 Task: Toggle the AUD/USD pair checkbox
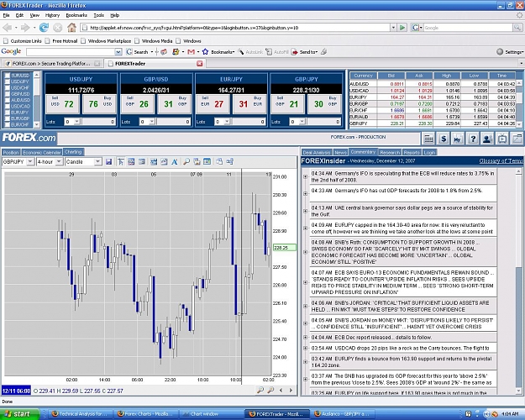8,100
